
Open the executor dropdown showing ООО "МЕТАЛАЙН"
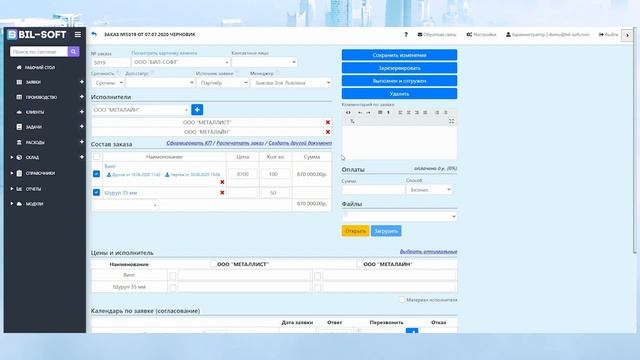point(140,110)
